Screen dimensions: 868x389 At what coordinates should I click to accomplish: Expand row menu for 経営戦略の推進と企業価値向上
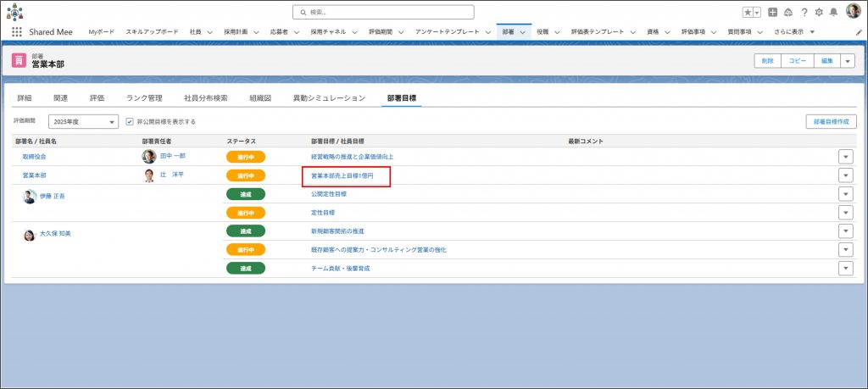pyautogui.click(x=844, y=157)
